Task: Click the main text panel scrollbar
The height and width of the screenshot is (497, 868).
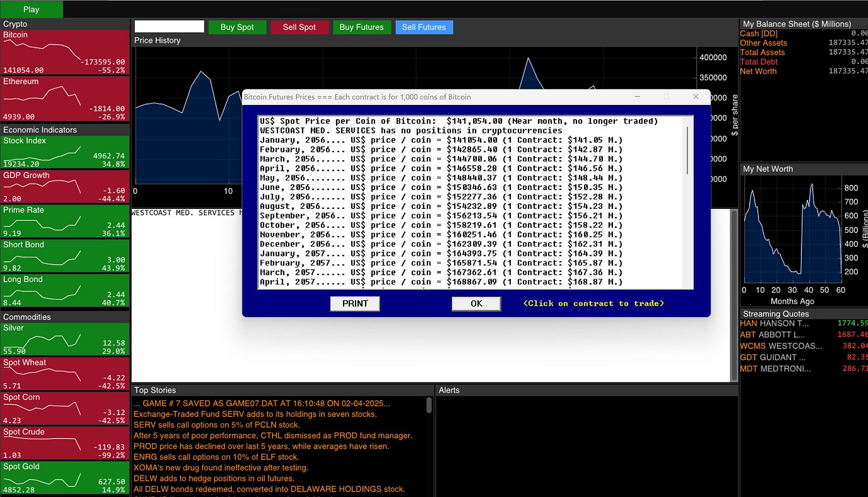Action: [x=734, y=295]
